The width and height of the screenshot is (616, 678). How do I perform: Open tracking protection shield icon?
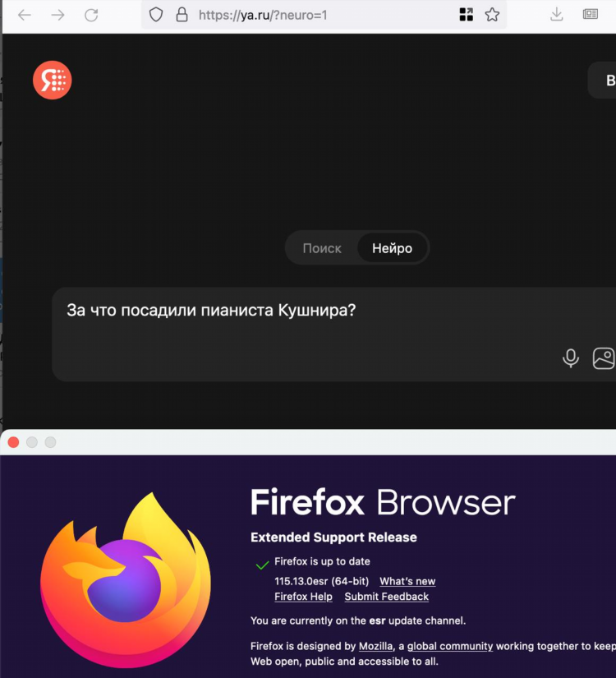click(x=156, y=15)
